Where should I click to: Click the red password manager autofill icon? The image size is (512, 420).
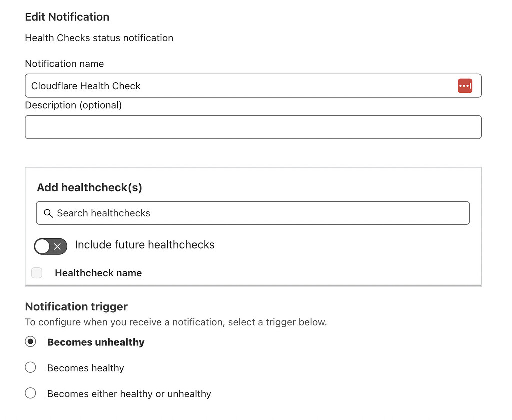[x=465, y=85]
